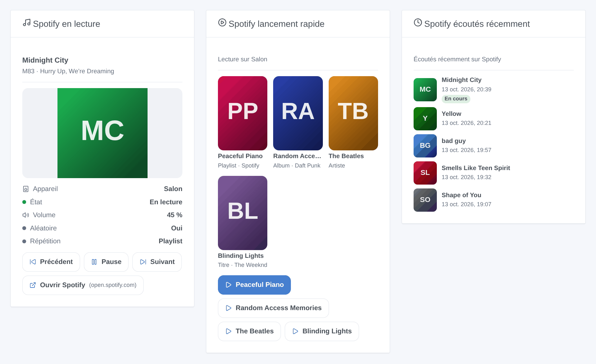Click the Oui shuffle value
The height and width of the screenshot is (364, 596).
(x=177, y=228)
